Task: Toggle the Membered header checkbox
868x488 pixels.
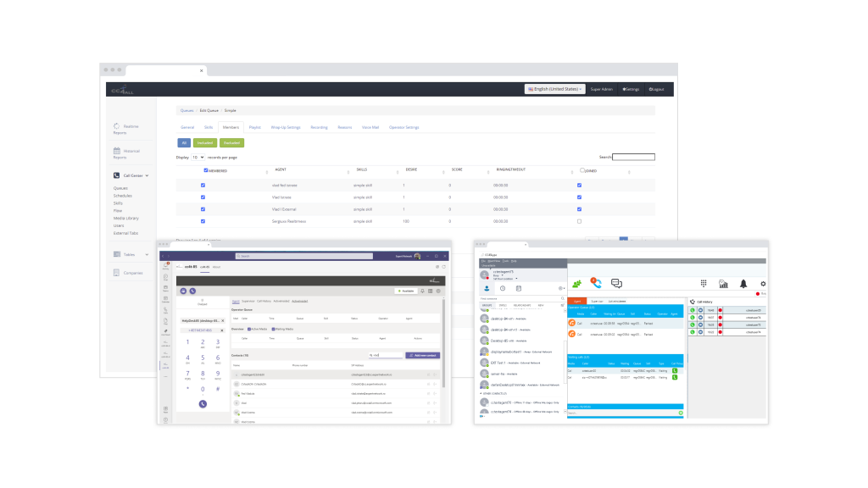Action: [x=206, y=170]
